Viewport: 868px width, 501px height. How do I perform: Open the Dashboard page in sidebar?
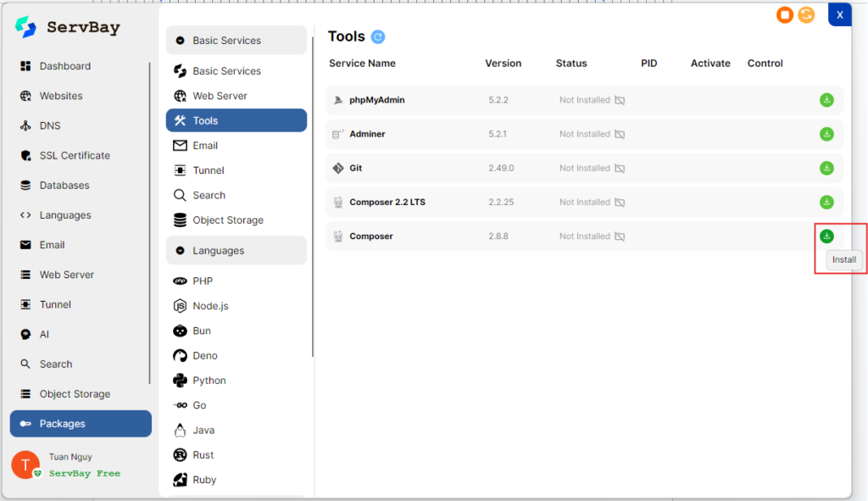tap(64, 66)
